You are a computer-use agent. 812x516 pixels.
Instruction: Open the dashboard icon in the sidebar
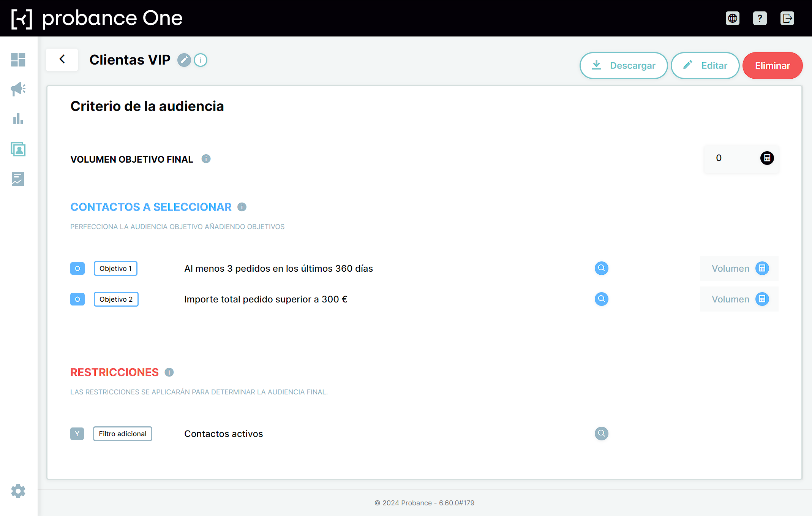[18, 60]
